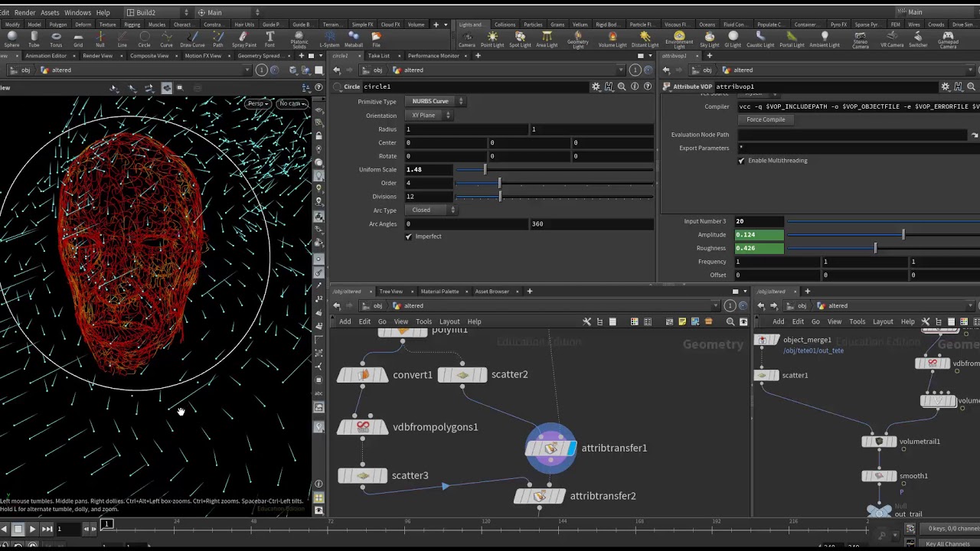Open the Arc Type Closed dropdown
Screen dimensions: 980x551
pos(431,210)
